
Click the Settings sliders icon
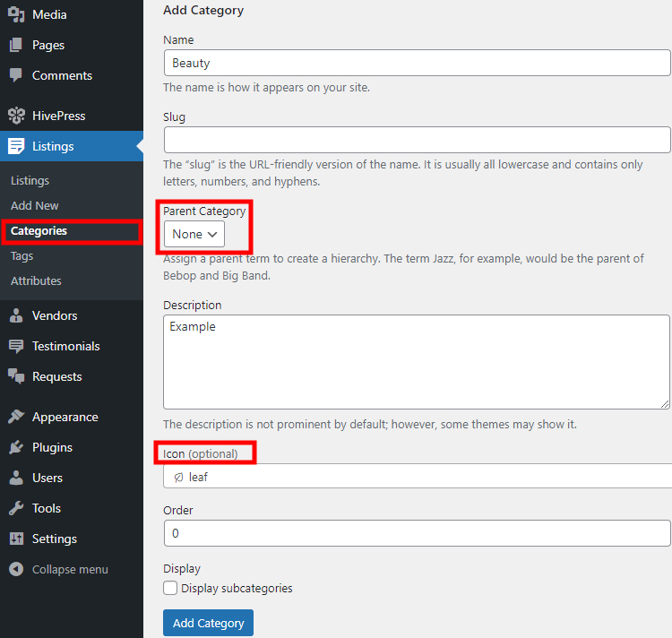(16, 539)
